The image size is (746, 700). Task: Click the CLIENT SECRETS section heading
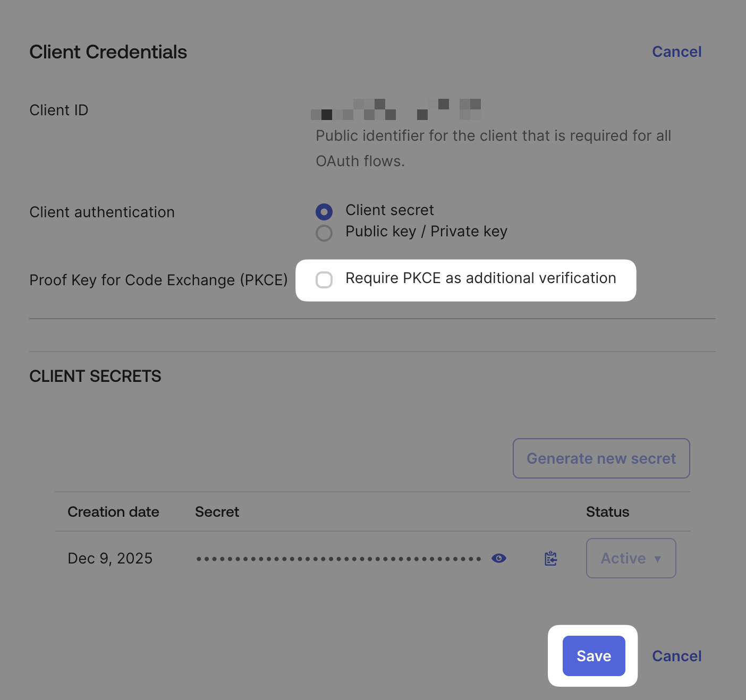tap(95, 376)
